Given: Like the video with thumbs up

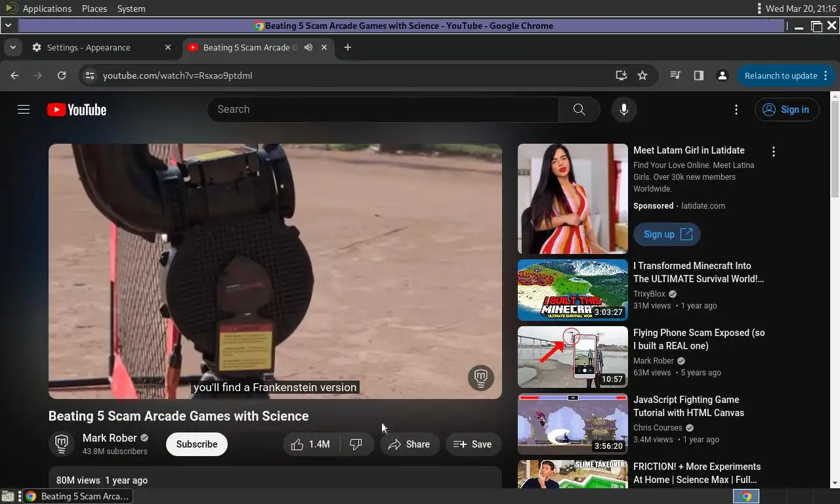Looking at the screenshot, I should (x=311, y=444).
